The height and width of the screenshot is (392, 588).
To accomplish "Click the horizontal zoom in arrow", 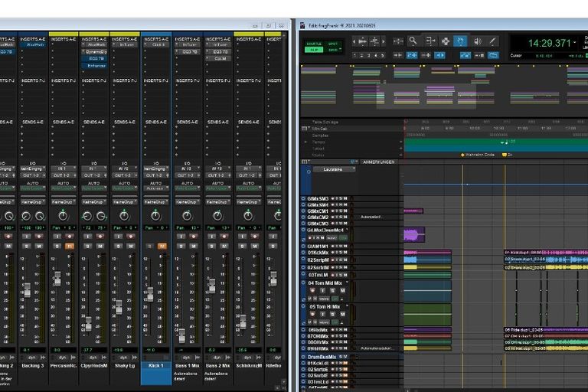I will pyautogui.click(x=384, y=41).
